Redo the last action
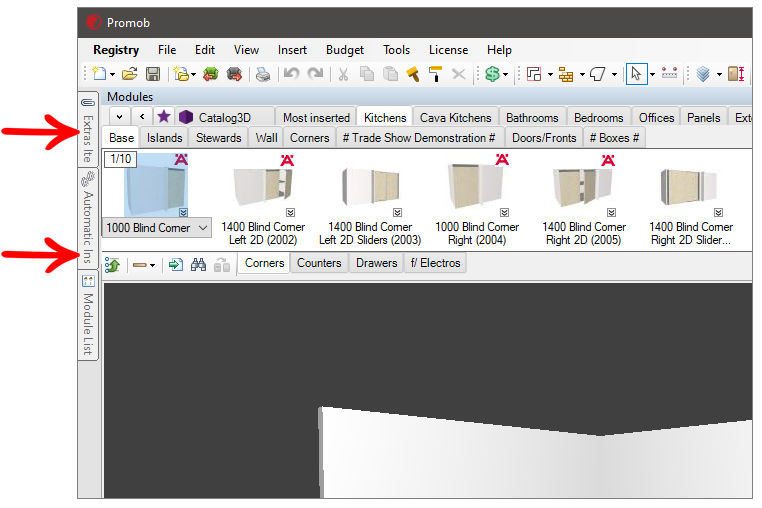This screenshot has height=508, width=762. (x=315, y=74)
